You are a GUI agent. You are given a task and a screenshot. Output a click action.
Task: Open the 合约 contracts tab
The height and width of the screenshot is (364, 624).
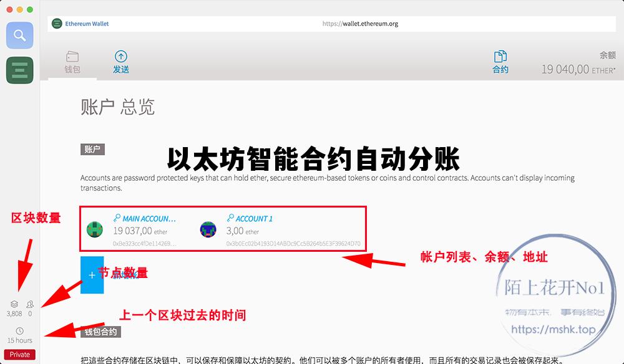[x=500, y=62]
